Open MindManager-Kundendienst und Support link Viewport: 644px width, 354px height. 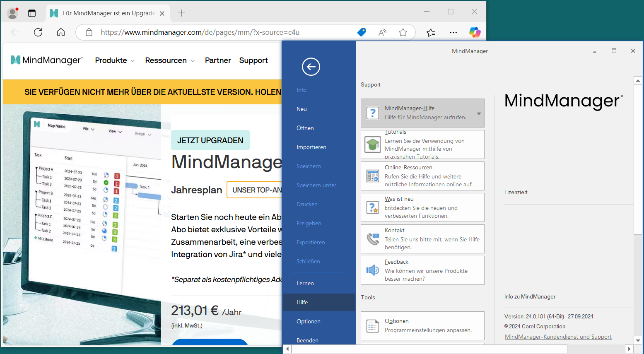(x=558, y=337)
